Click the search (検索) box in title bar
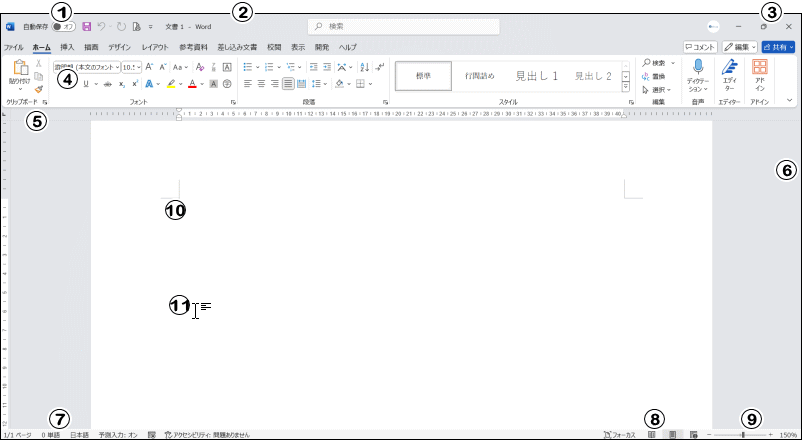This screenshot has height=440, width=802. (x=404, y=27)
